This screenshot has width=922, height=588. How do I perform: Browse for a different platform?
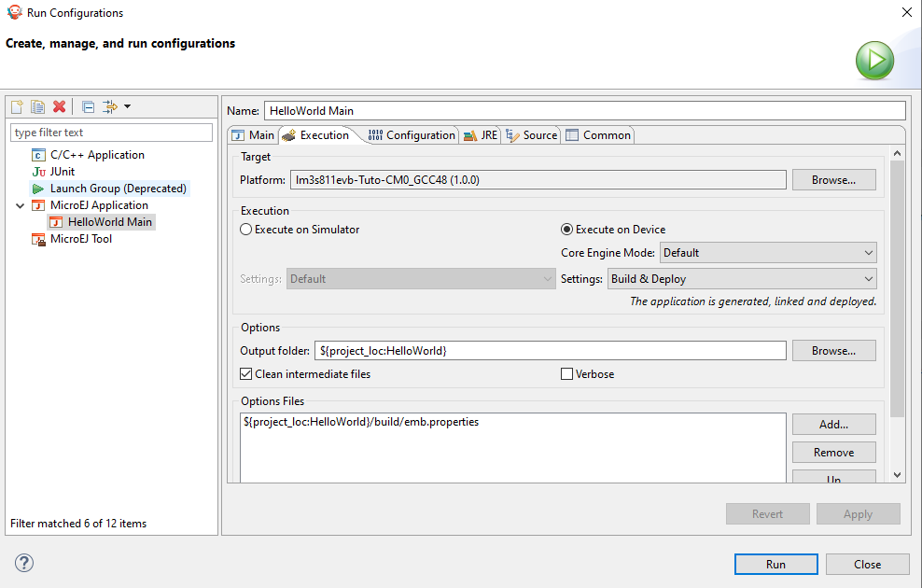(x=833, y=179)
